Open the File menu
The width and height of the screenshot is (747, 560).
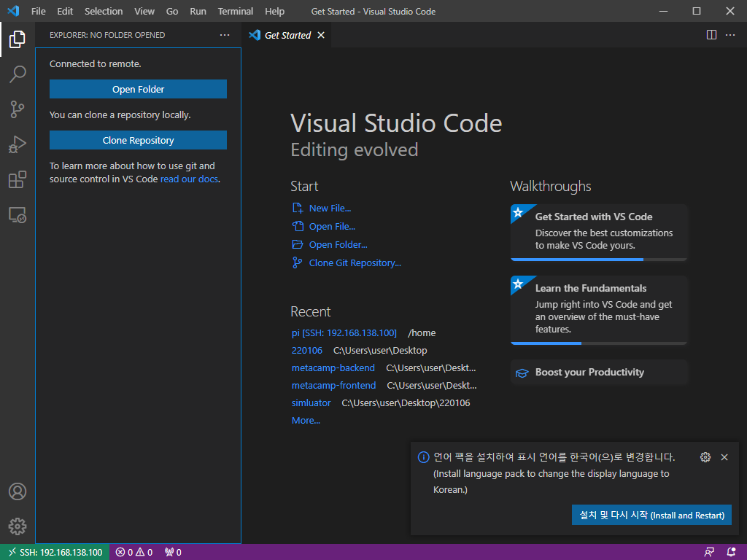pyautogui.click(x=38, y=11)
